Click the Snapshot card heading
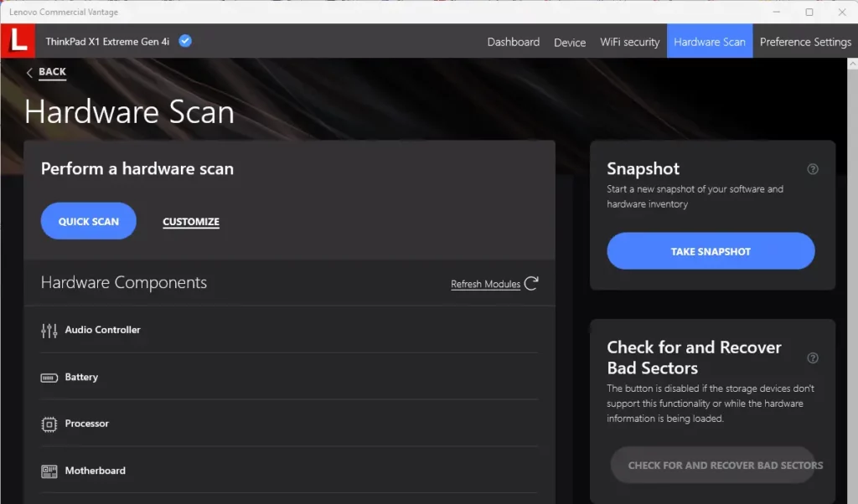Viewport: 858px width, 504px height. click(x=643, y=169)
